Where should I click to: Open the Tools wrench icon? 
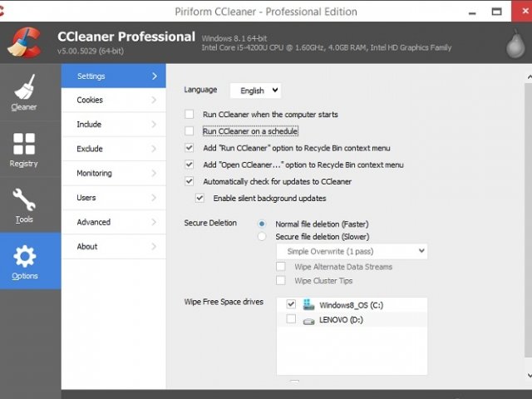24,200
